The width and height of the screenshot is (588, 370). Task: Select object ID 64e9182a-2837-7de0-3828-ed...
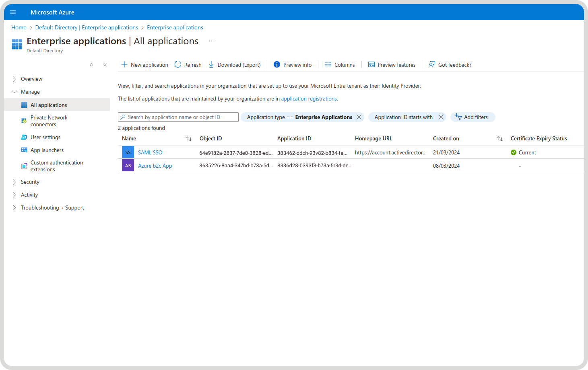coord(236,153)
